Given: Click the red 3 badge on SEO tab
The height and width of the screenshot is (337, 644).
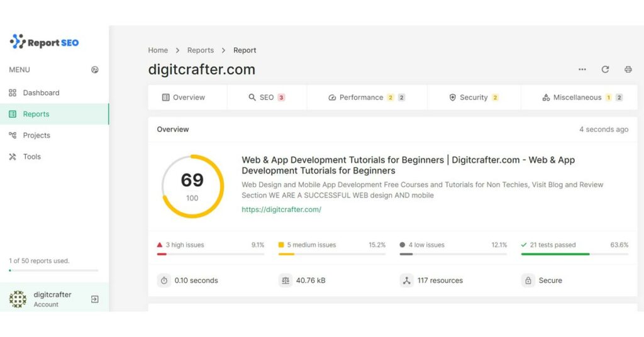Looking at the screenshot, I should tap(281, 97).
